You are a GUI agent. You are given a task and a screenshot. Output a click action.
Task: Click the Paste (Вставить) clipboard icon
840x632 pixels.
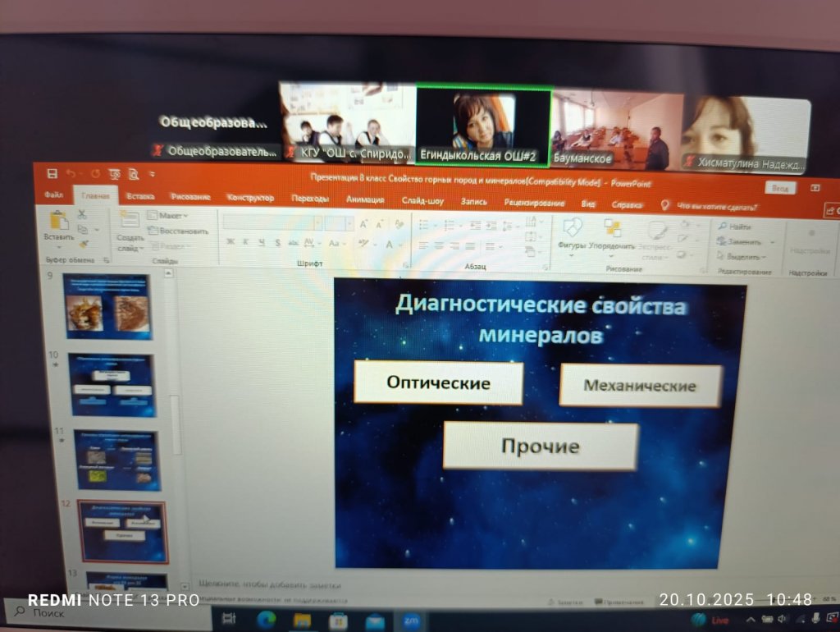(x=58, y=222)
